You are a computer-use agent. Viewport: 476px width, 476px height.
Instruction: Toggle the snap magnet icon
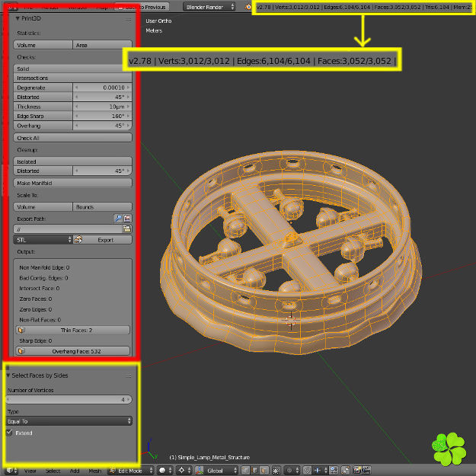tap(307, 470)
